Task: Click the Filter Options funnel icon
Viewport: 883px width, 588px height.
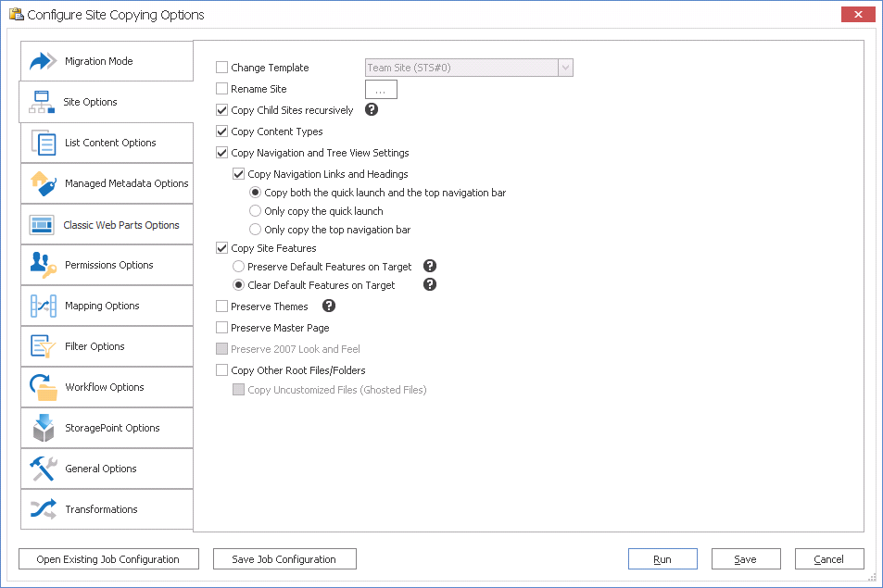Action: 44,346
